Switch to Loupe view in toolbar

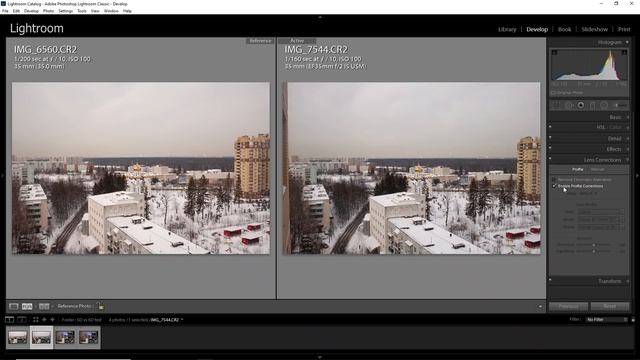pyautogui.click(x=13, y=306)
